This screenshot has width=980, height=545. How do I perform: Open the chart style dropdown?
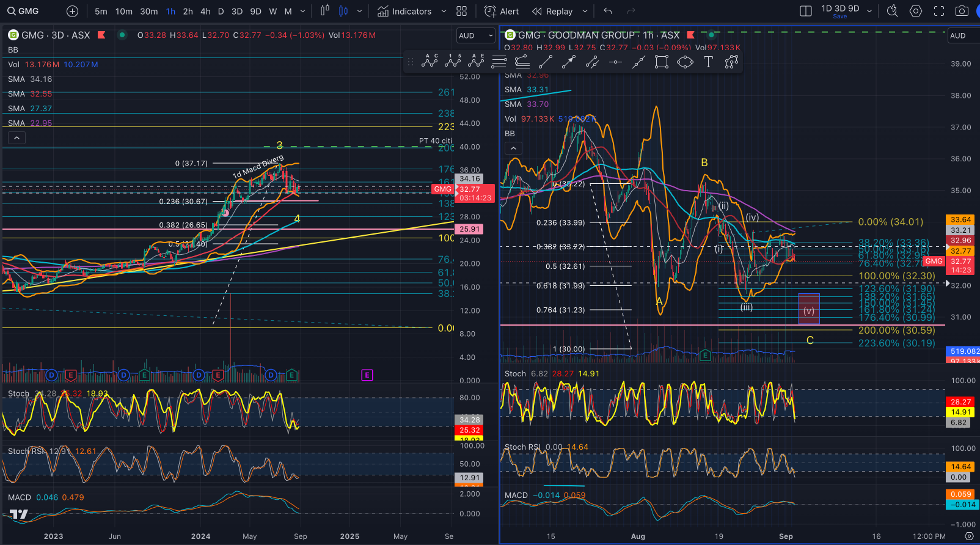pos(359,11)
